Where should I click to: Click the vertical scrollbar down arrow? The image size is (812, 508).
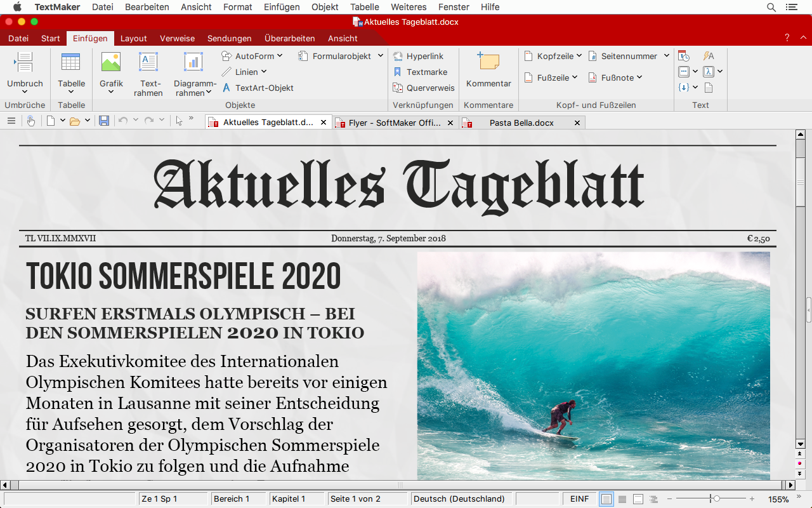pos(801,444)
